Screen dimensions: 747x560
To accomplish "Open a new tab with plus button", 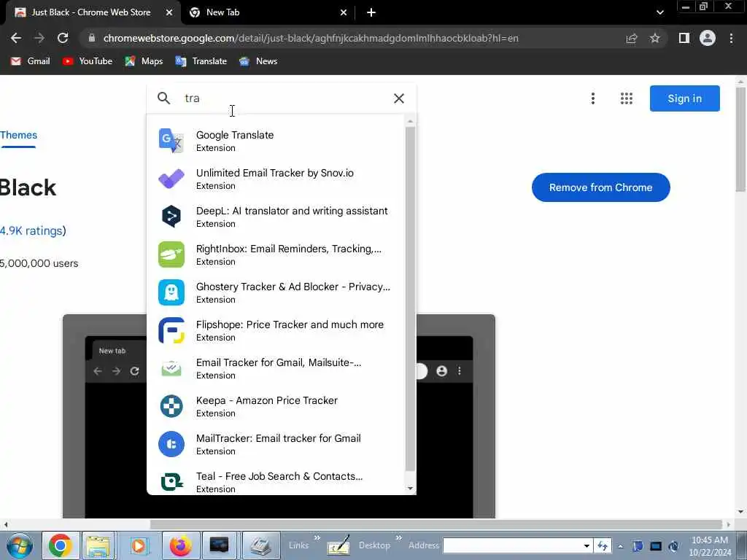I will click(371, 12).
